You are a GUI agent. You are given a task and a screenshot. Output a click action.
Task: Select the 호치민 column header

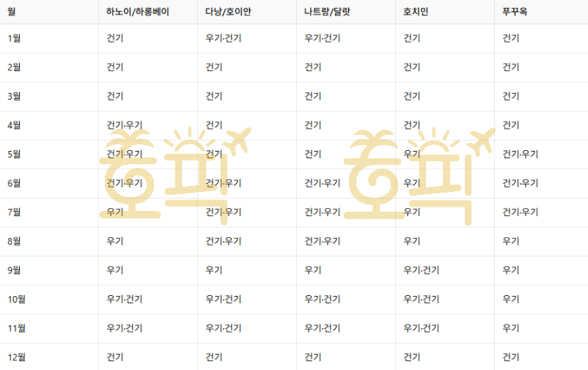416,12
